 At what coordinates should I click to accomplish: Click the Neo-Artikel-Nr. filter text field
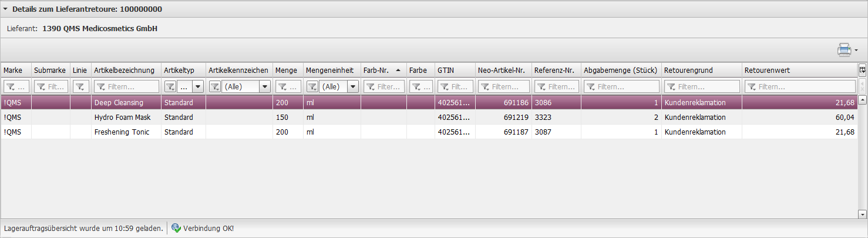(x=503, y=86)
